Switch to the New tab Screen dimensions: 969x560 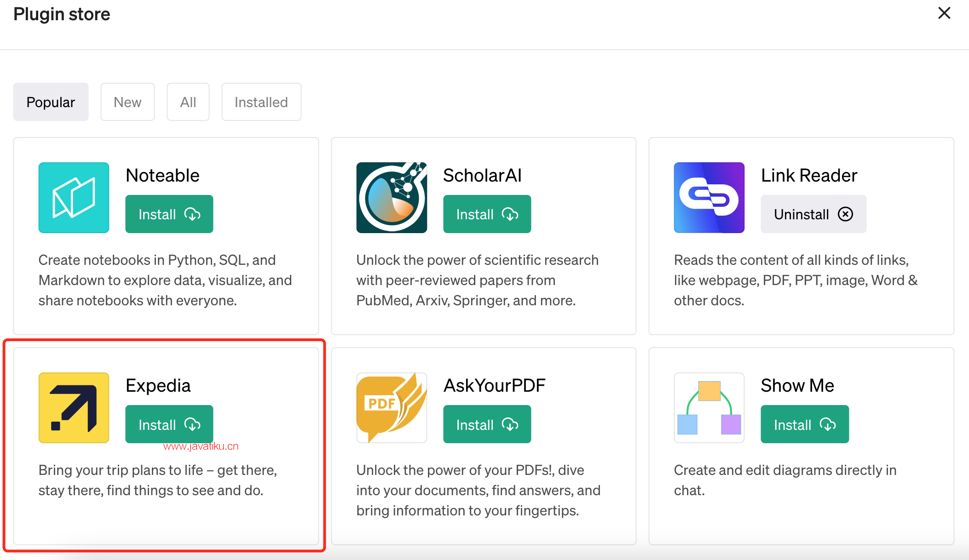127,102
